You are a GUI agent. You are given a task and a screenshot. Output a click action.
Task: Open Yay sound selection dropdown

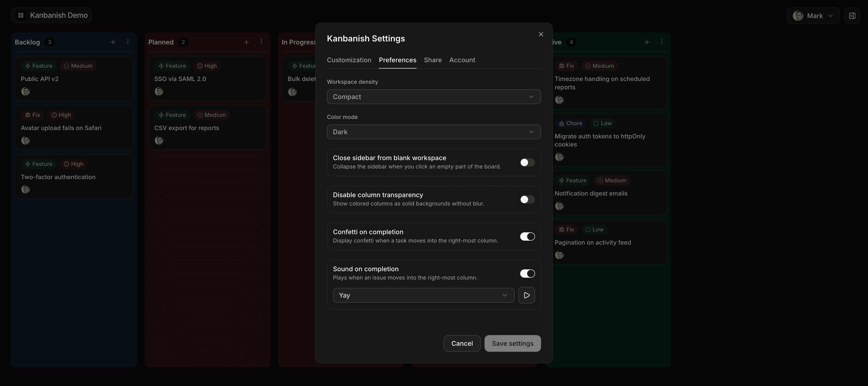(424, 295)
